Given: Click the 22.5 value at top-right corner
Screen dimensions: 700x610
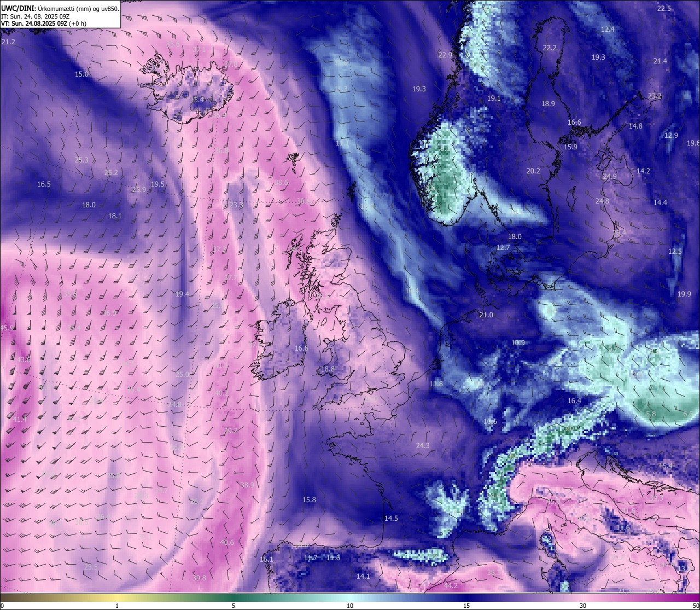Looking at the screenshot, I should 664,9.
